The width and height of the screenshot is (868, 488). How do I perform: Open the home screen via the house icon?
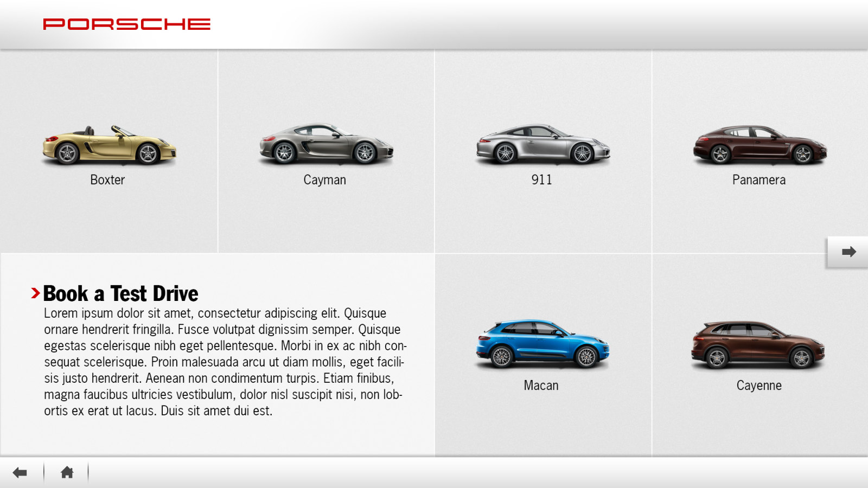(67, 472)
